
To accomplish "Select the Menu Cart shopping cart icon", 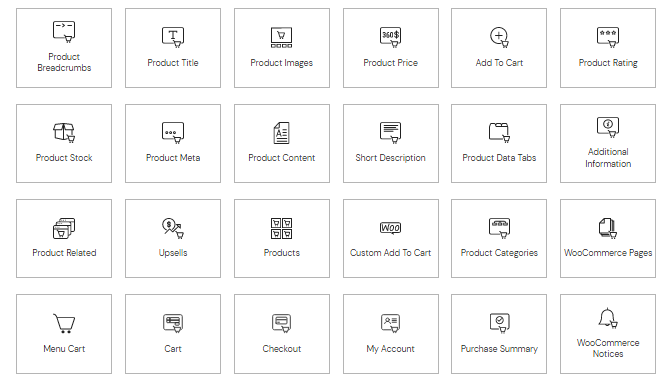I will [64, 323].
